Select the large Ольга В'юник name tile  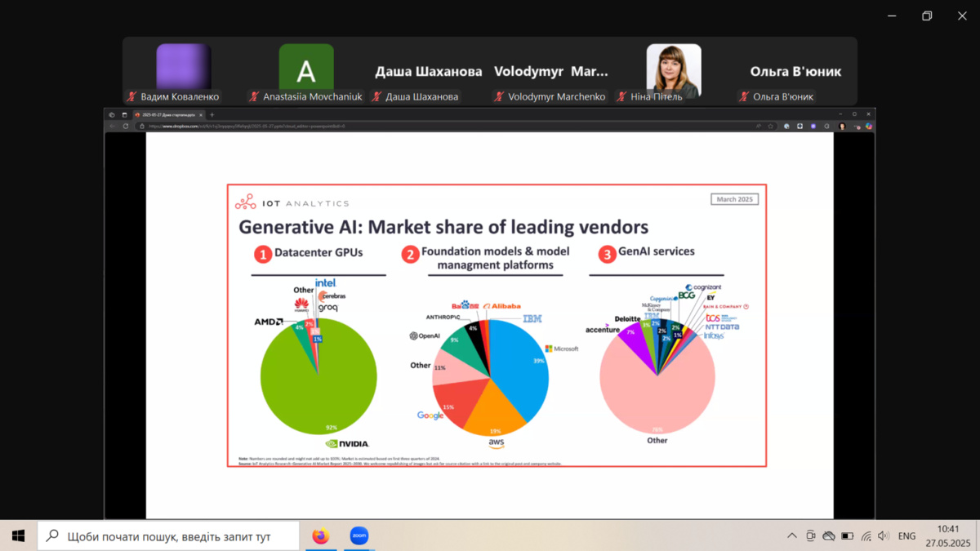pyautogui.click(x=796, y=71)
